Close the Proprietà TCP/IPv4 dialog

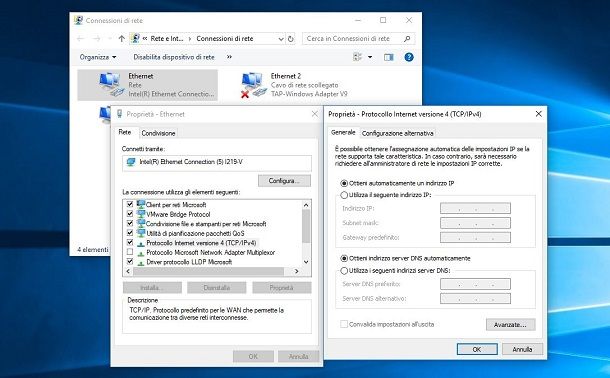click(x=538, y=114)
